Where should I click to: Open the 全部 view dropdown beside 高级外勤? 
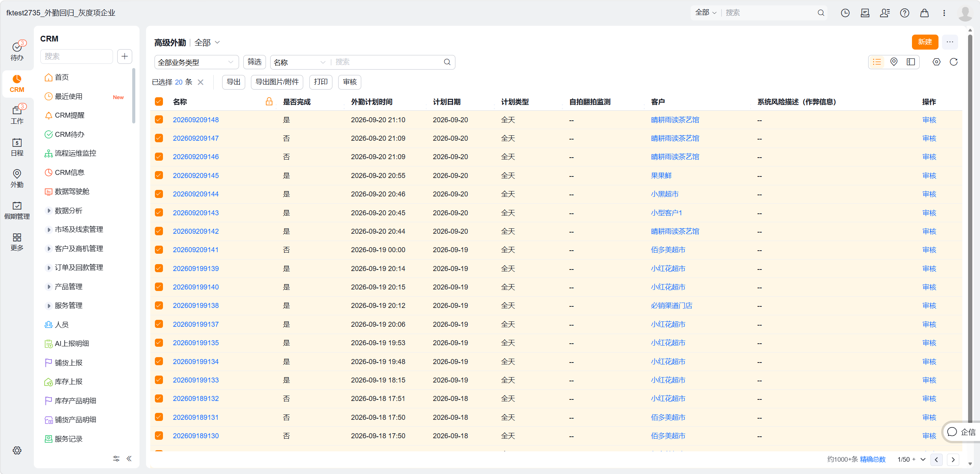pos(207,42)
